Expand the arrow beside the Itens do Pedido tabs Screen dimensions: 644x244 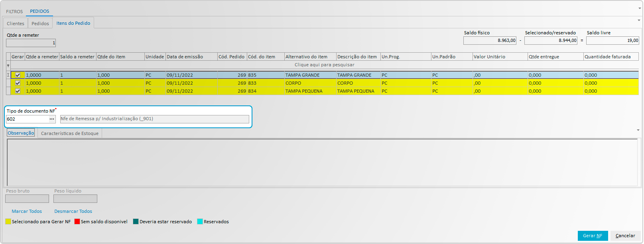638,20
